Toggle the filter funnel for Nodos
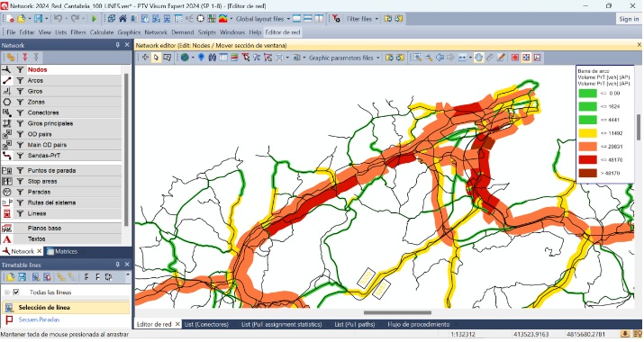This screenshot has width=644, height=342. tap(20, 70)
